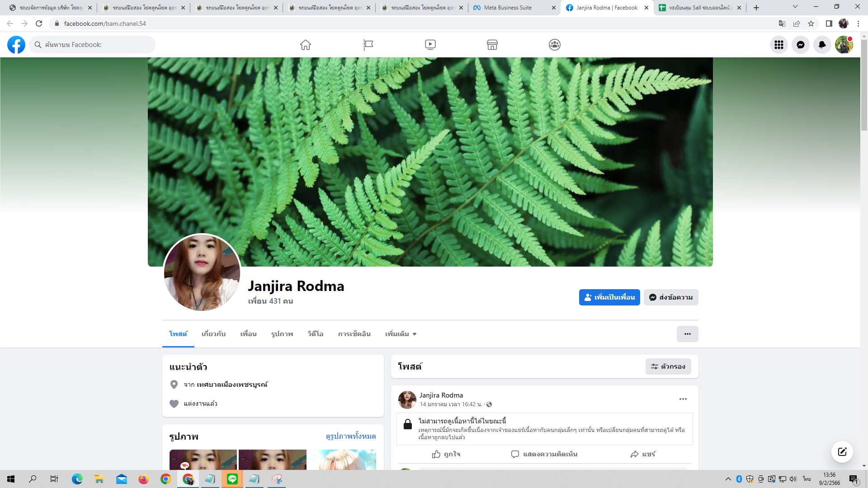Open the Groups icon in top navigation
Image resolution: width=868 pixels, height=488 pixels.
(555, 45)
